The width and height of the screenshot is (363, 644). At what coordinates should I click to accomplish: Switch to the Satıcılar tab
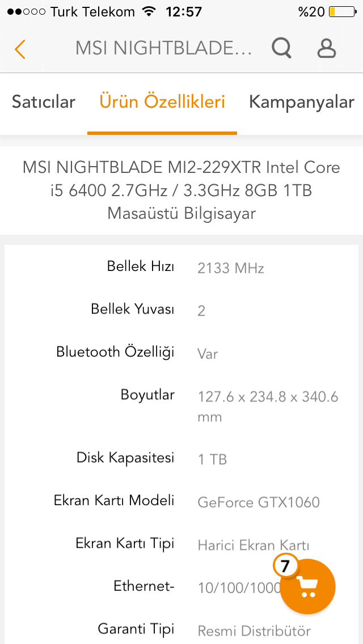pyautogui.click(x=44, y=102)
